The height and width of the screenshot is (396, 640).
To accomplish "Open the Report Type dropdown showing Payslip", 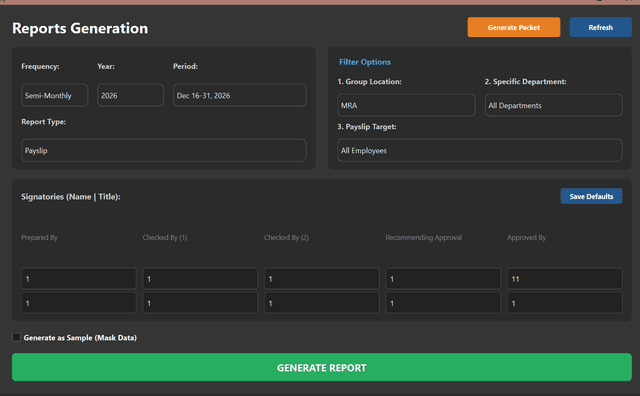I will pyautogui.click(x=164, y=151).
